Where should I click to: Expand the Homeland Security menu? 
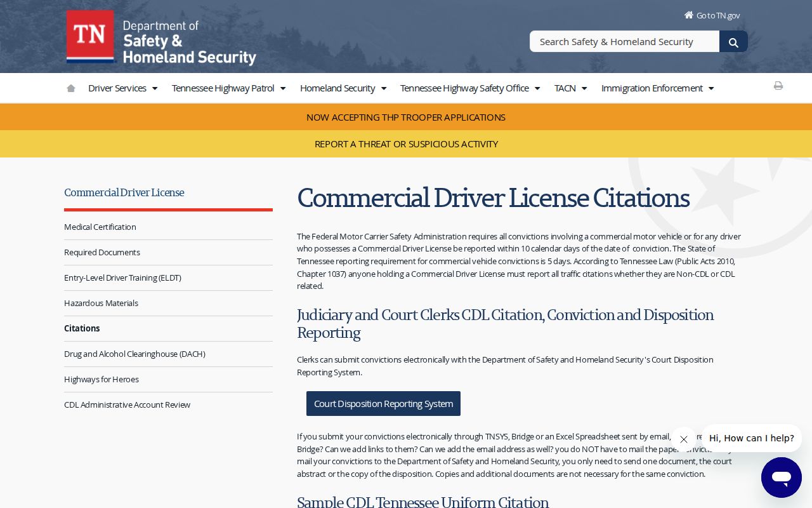click(343, 88)
